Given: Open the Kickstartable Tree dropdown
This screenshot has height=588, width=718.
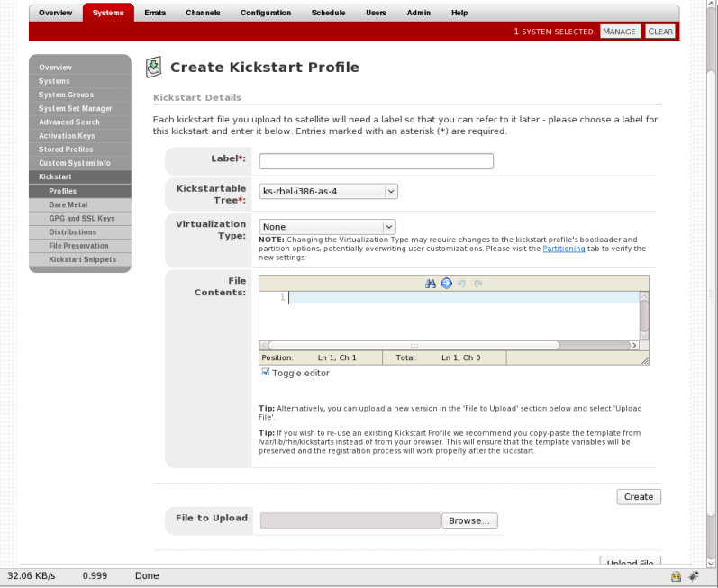Looking at the screenshot, I should [329, 191].
